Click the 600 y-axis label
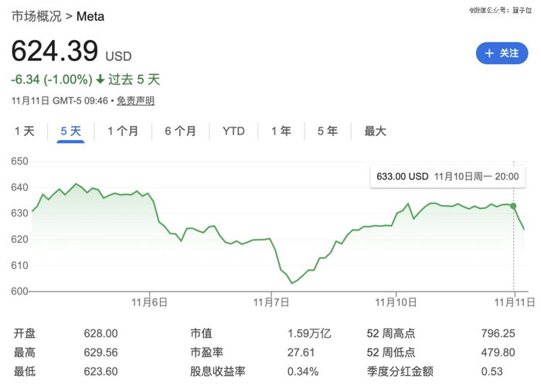Image resolution: width=541 pixels, height=392 pixels. (x=19, y=291)
